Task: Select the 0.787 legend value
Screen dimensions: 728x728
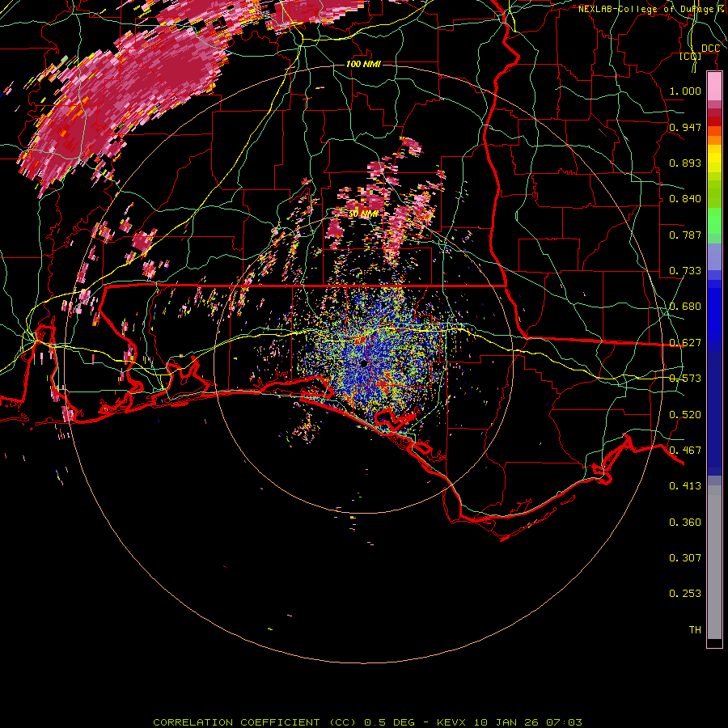Action: point(685,235)
